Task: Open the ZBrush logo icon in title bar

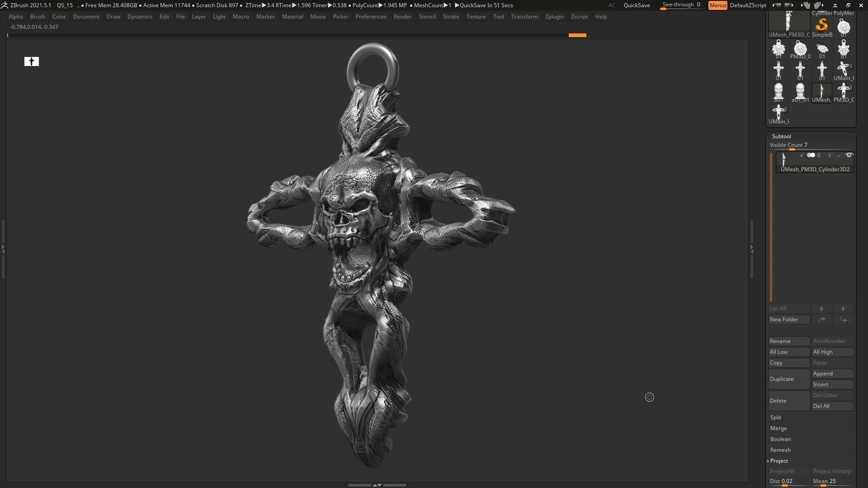Action: click(4, 5)
